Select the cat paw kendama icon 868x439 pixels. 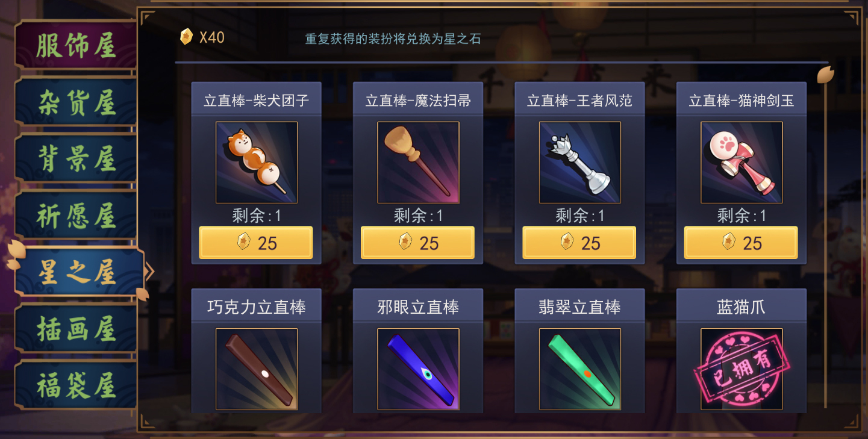(x=742, y=163)
